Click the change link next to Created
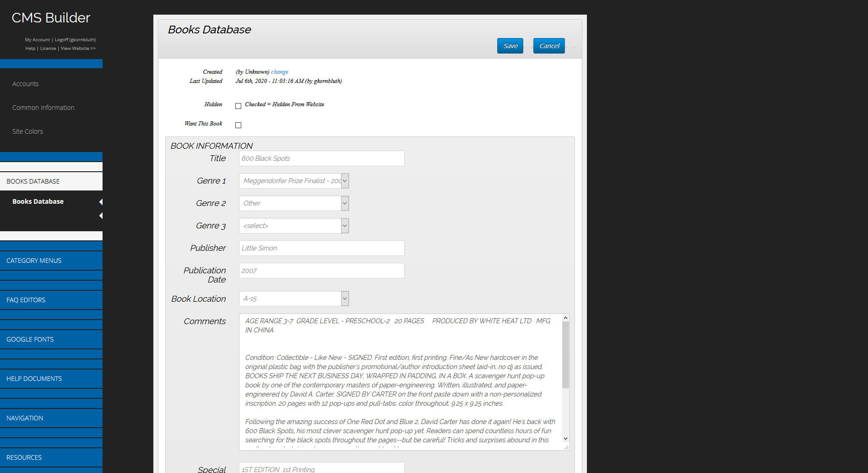 tap(279, 72)
